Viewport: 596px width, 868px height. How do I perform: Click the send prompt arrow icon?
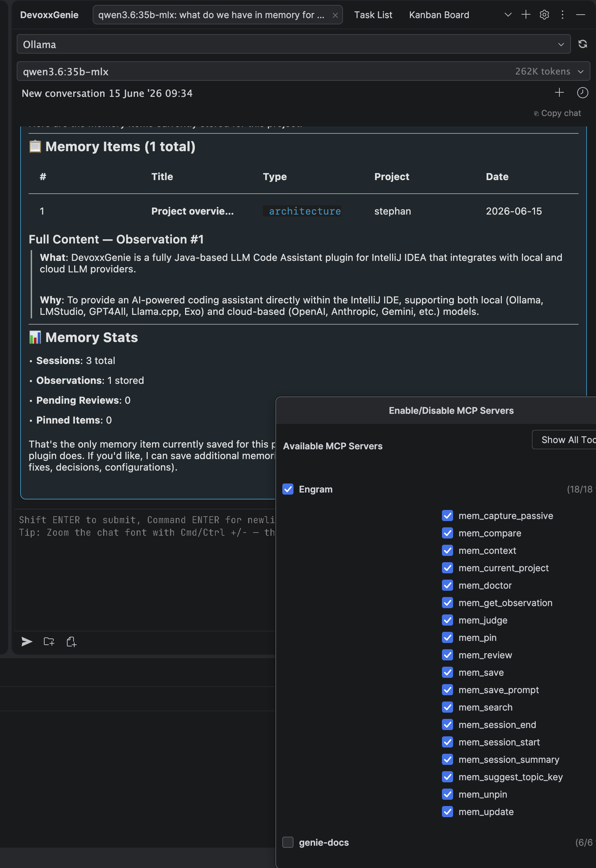27,642
